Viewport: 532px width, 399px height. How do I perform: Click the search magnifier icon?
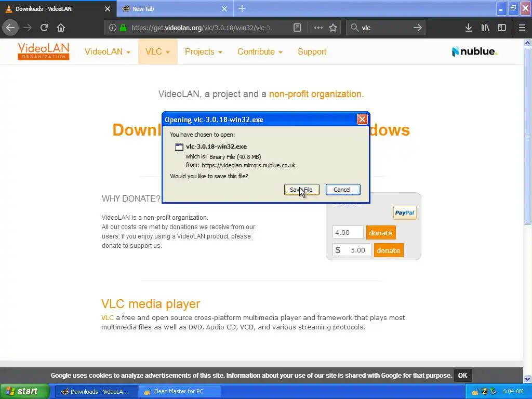pos(354,28)
